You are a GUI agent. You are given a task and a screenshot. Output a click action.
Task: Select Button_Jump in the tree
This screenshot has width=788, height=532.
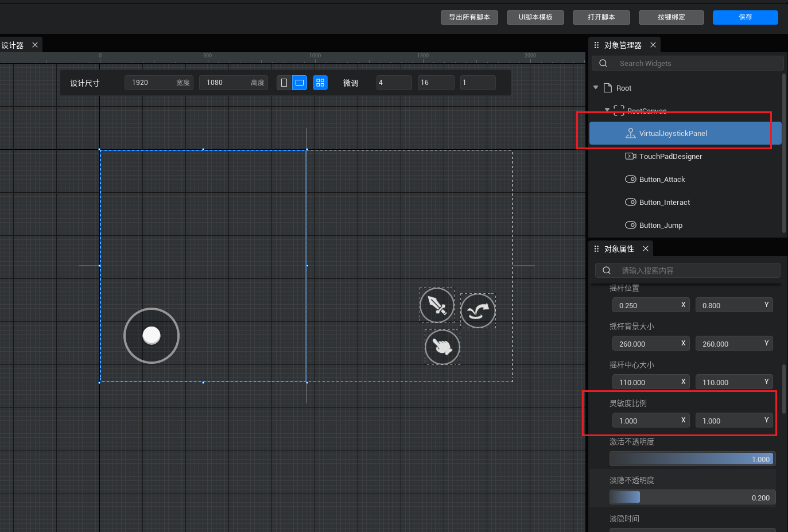click(685, 225)
